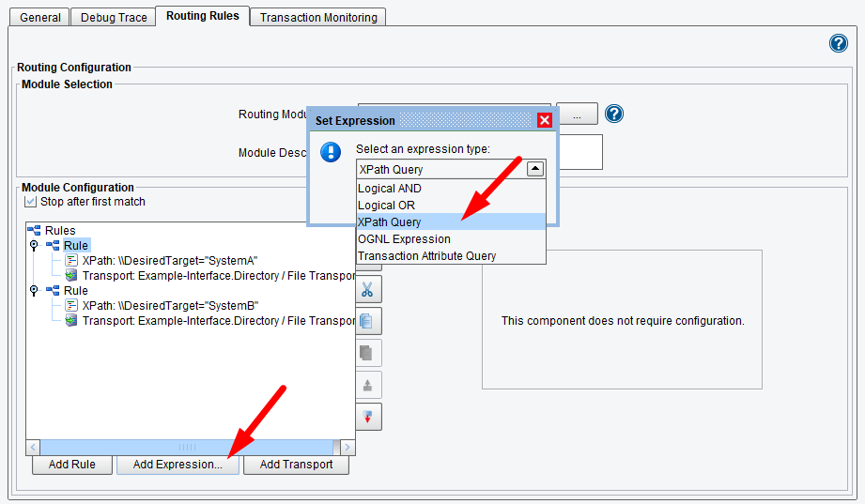Click the rules tree horizontal scrollbar
The width and height of the screenshot is (865, 504).
pyautogui.click(x=188, y=448)
